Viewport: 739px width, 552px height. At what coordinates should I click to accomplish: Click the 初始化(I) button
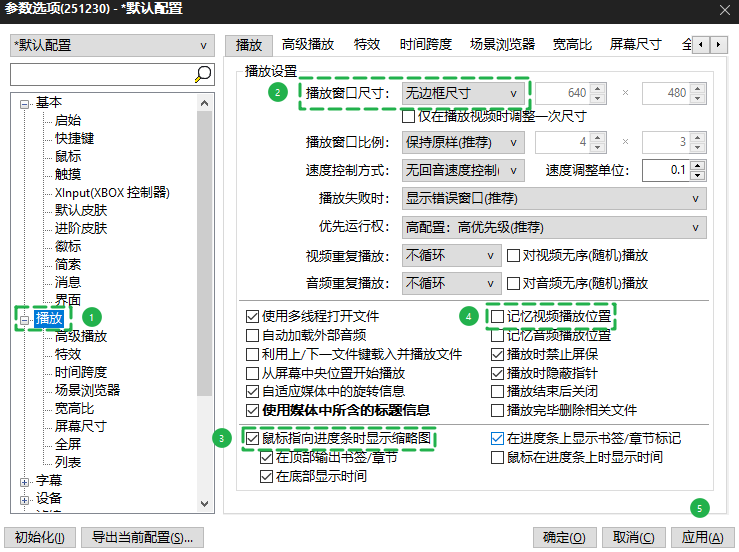pyautogui.click(x=40, y=537)
